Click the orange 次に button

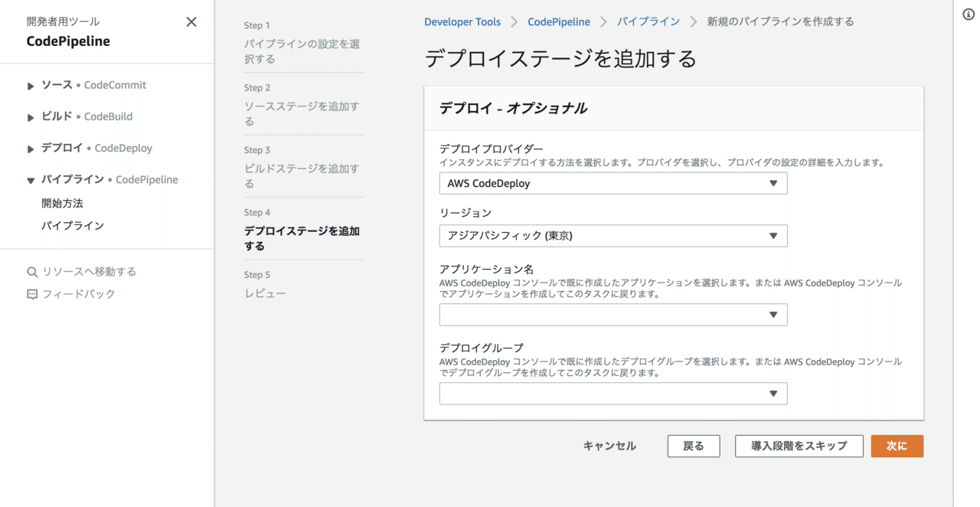coord(897,446)
